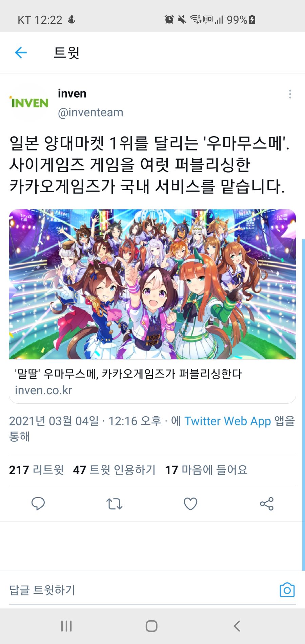This screenshot has height=644, width=305.
Task: Tap the INVEN profile avatar
Action: 29,102
